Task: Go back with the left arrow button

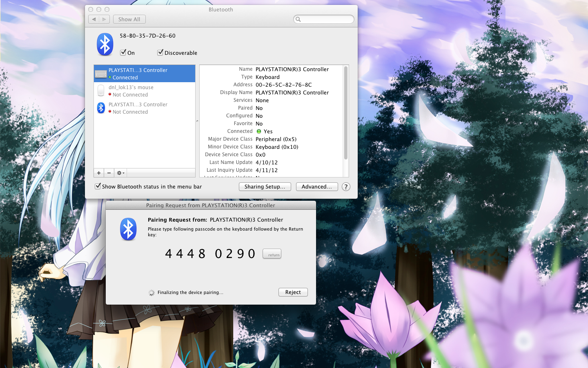Action: click(x=94, y=19)
